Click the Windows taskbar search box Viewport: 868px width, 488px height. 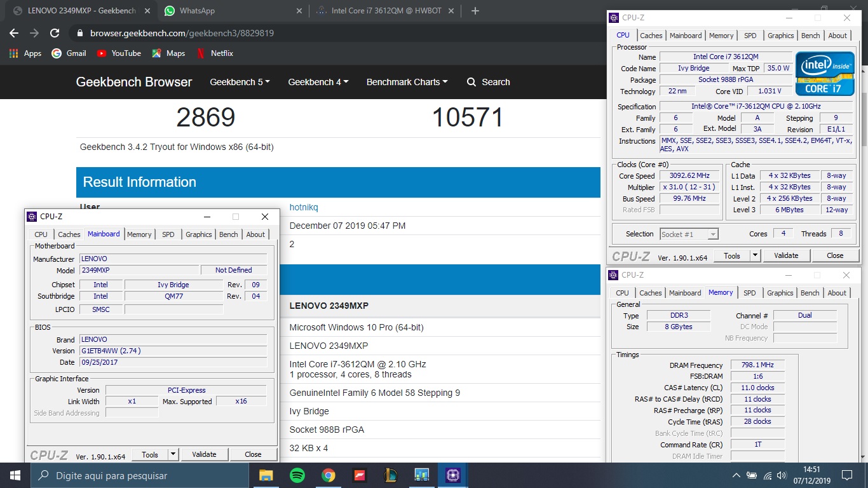tap(139, 475)
